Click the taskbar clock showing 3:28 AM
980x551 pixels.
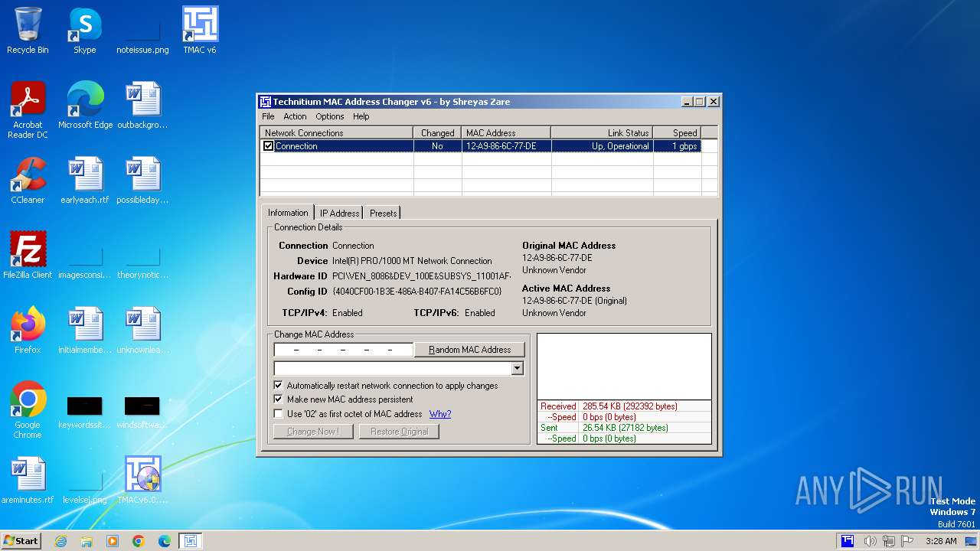click(x=940, y=541)
